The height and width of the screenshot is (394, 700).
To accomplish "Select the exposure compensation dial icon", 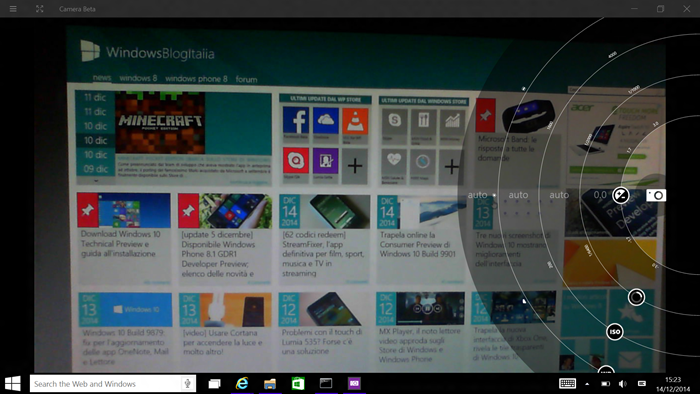I will click(621, 195).
